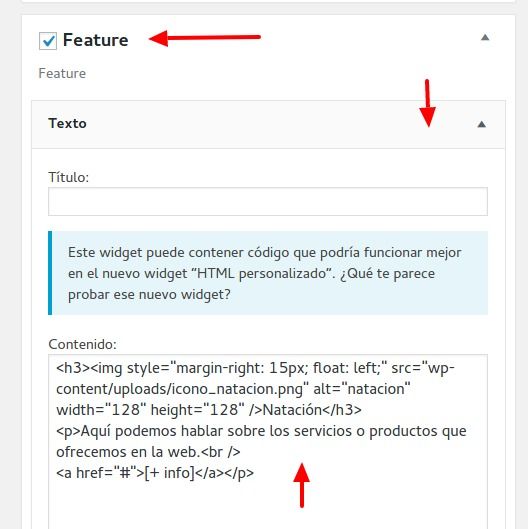The image size is (528, 529).
Task: Click the Título: field label
Action: pyautogui.click(x=68, y=177)
